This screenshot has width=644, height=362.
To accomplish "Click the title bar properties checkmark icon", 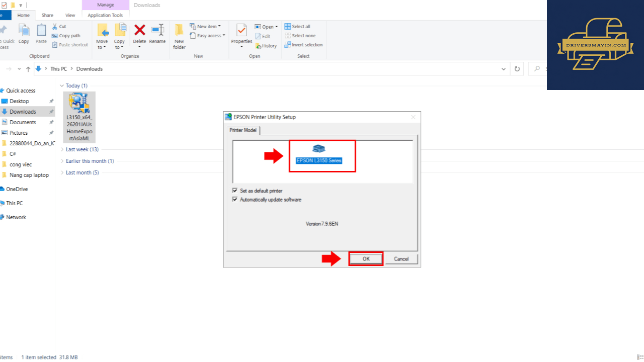I will 4,5.
